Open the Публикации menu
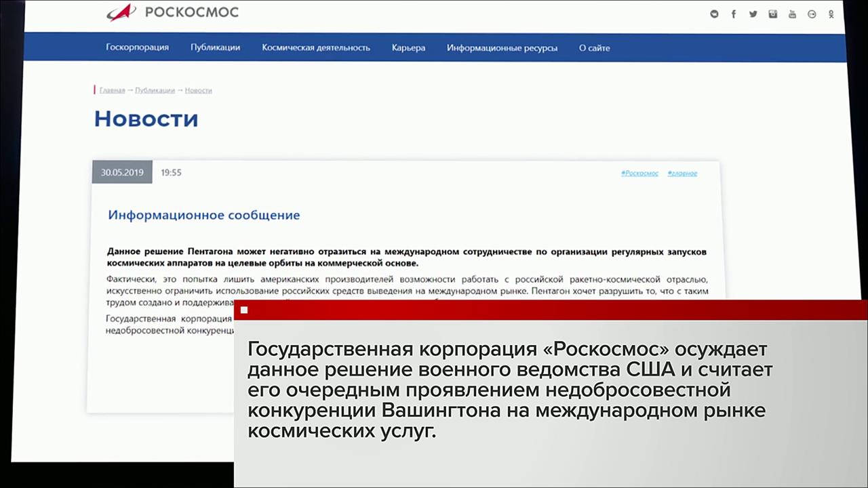Viewport: 868px width, 488px height. [x=215, y=47]
